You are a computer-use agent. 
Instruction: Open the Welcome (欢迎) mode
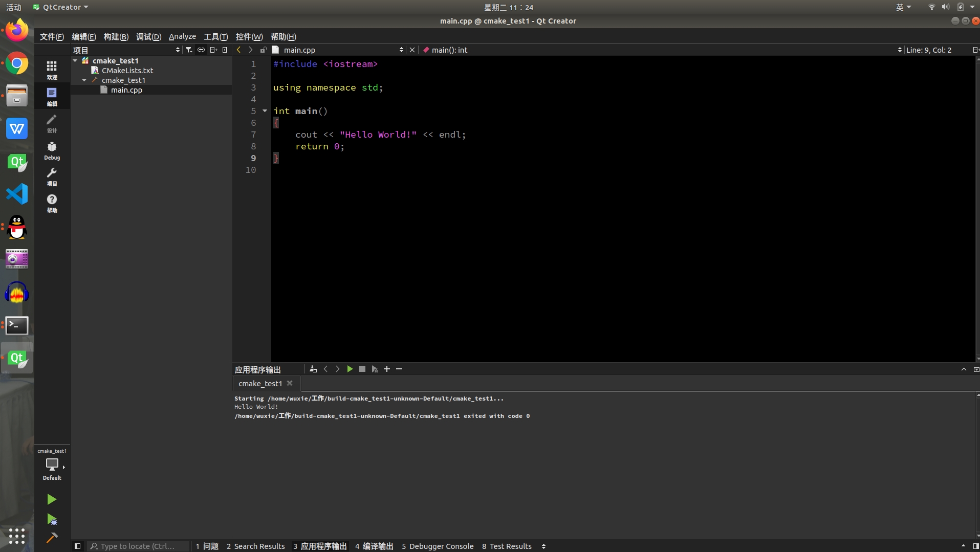[51, 69]
